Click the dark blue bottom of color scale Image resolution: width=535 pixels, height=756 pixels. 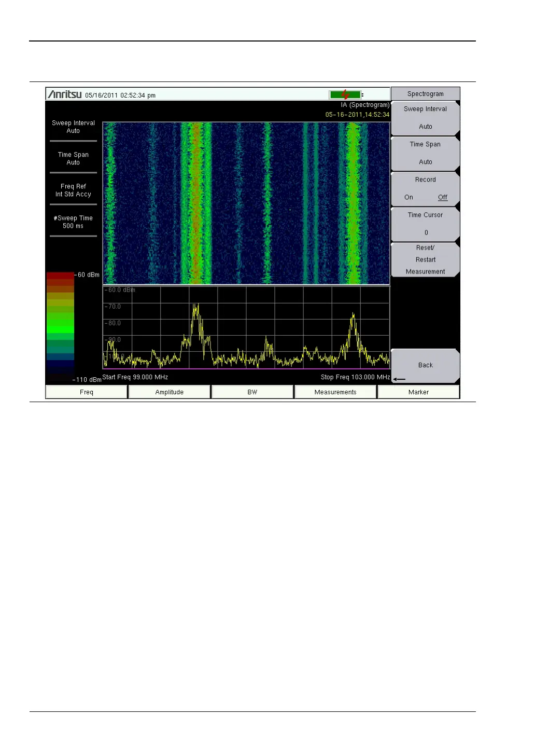[x=60, y=364]
